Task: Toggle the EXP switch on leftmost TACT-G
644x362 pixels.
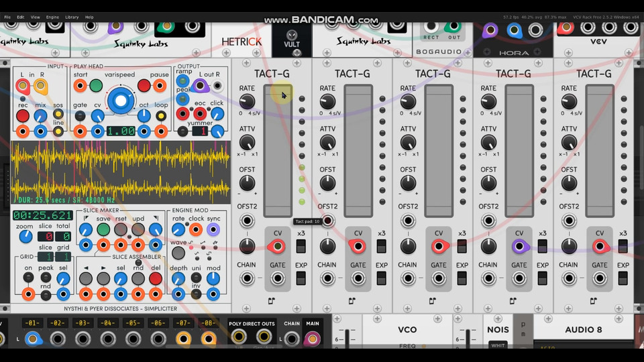Action: (x=301, y=278)
